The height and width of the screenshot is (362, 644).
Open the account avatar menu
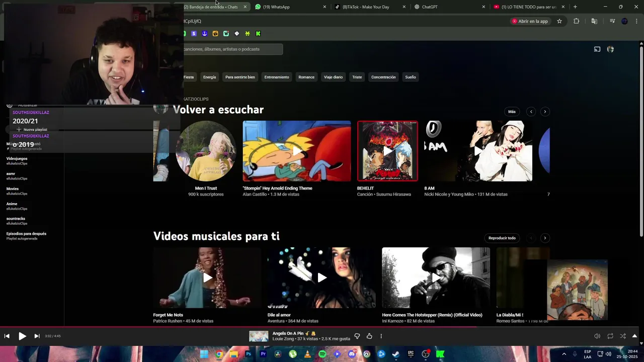(610, 49)
